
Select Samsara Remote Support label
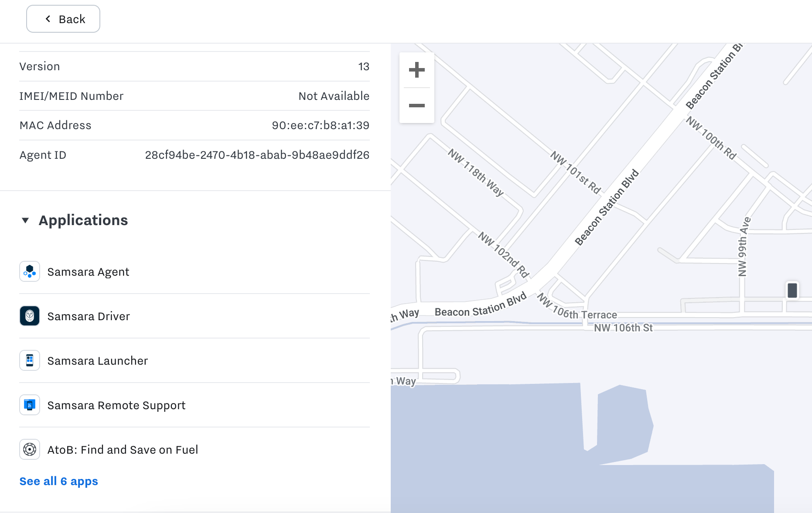116,405
